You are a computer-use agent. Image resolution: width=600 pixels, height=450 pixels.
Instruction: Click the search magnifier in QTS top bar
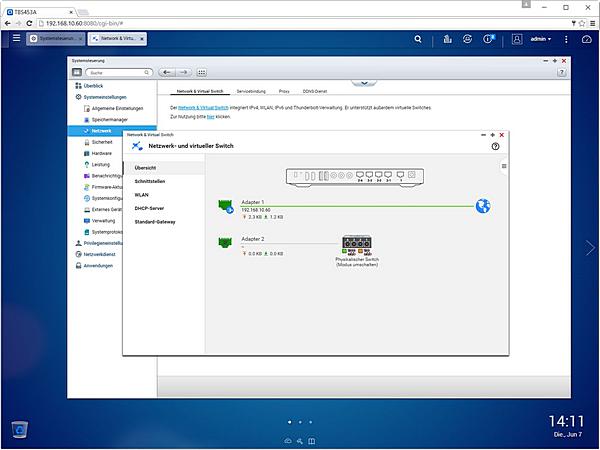418,39
